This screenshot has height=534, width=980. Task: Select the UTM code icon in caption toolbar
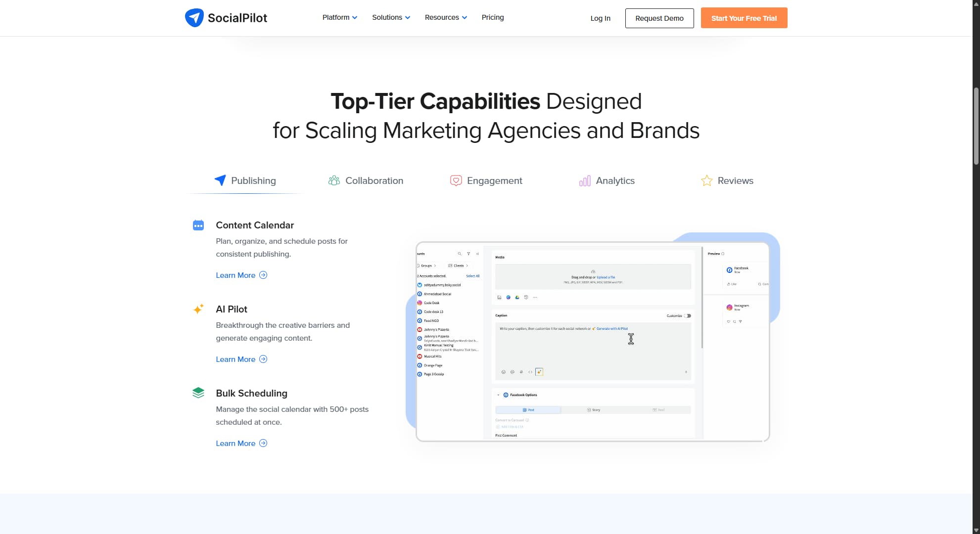pos(530,372)
